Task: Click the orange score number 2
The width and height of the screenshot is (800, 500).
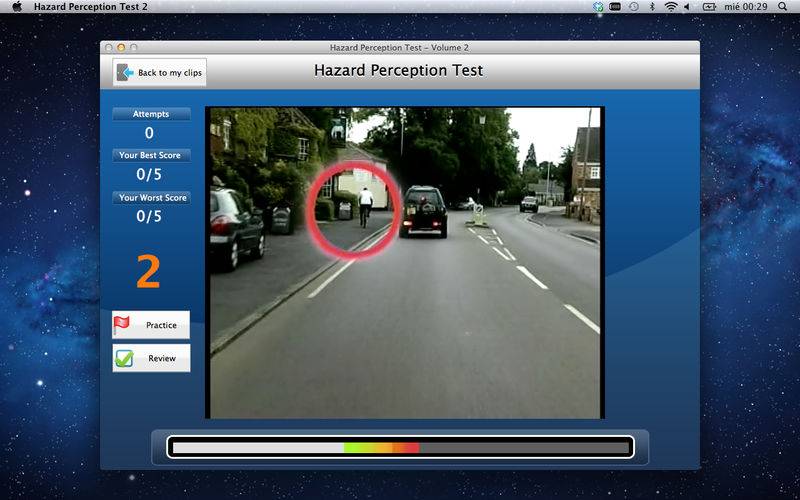Action: [148, 271]
